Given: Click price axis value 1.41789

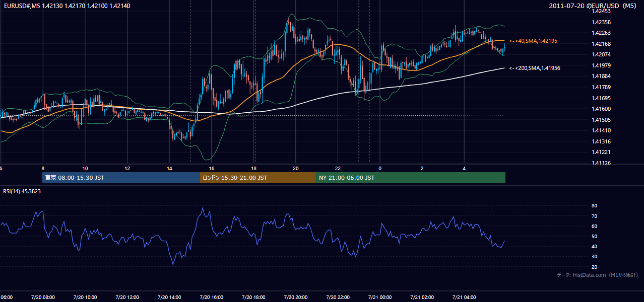Looking at the screenshot, I should click(601, 87).
